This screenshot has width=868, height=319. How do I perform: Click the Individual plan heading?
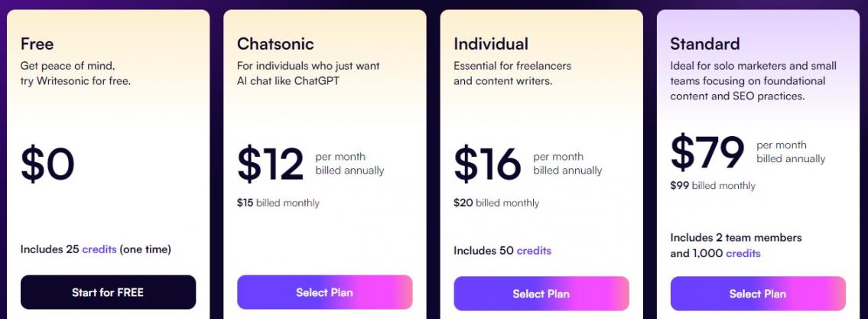click(490, 44)
